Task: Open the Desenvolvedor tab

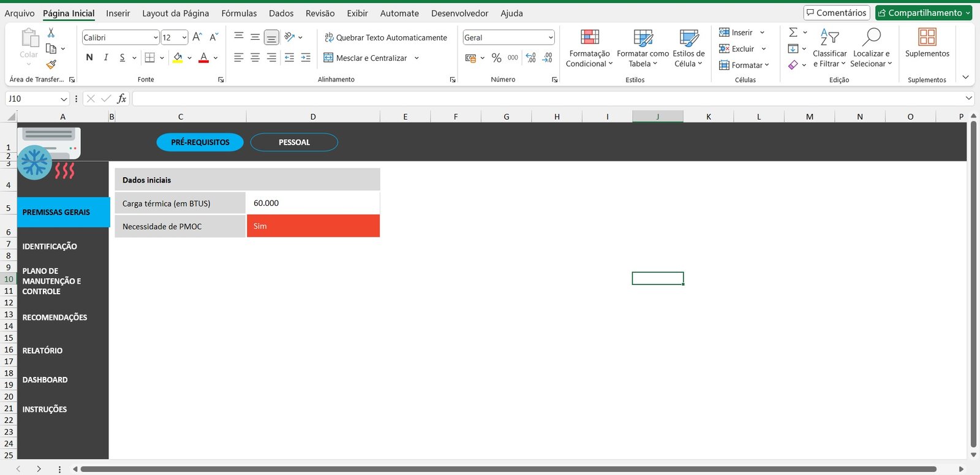Action: (x=459, y=13)
